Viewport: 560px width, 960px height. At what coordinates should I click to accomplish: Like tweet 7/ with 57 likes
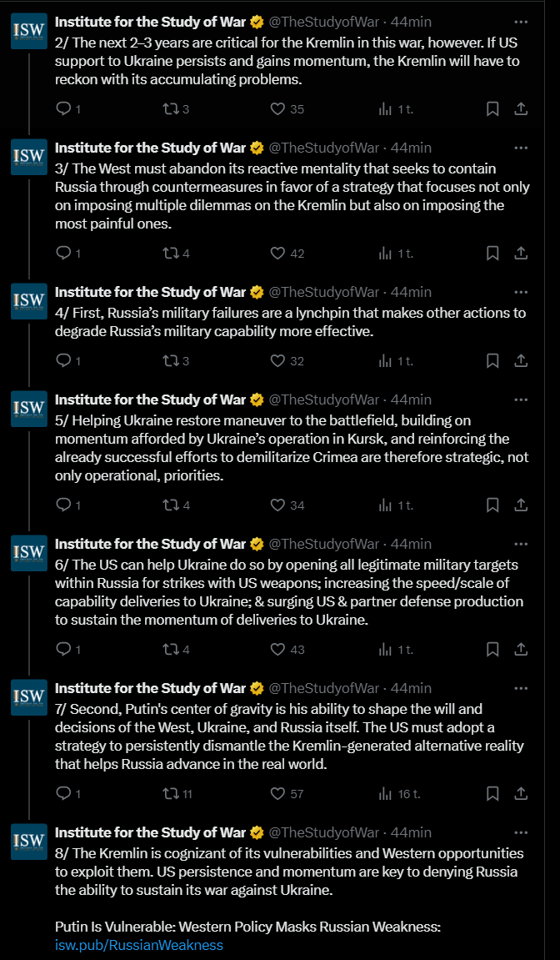[278, 793]
